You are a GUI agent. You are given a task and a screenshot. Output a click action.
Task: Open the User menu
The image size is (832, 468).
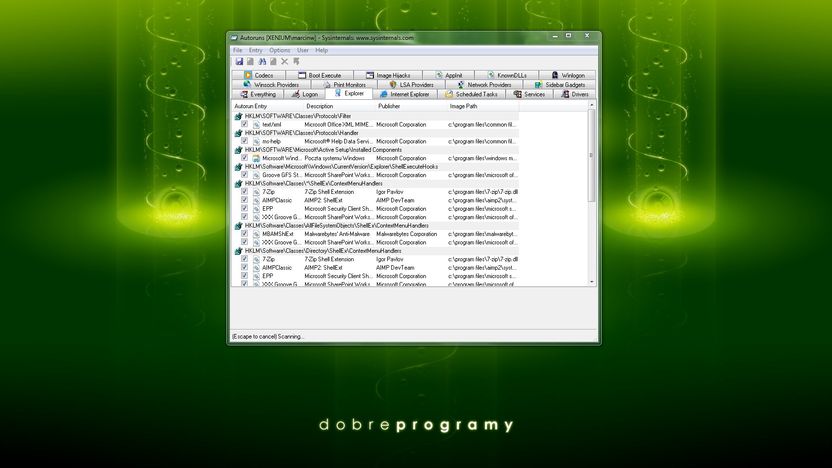tap(303, 50)
